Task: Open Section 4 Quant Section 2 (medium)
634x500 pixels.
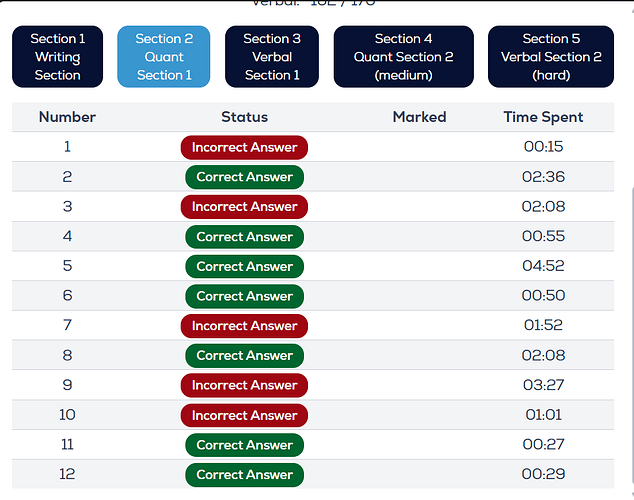Action: tap(404, 57)
